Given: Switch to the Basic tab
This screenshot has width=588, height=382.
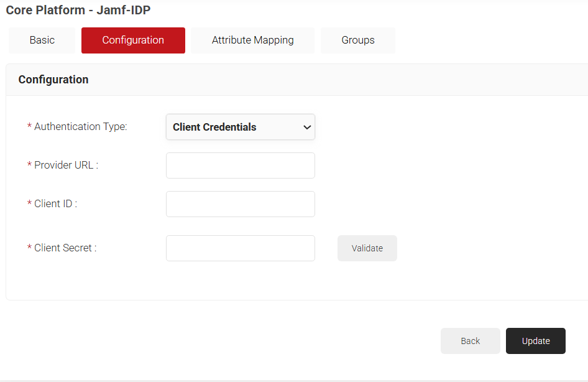Looking at the screenshot, I should tap(42, 40).
